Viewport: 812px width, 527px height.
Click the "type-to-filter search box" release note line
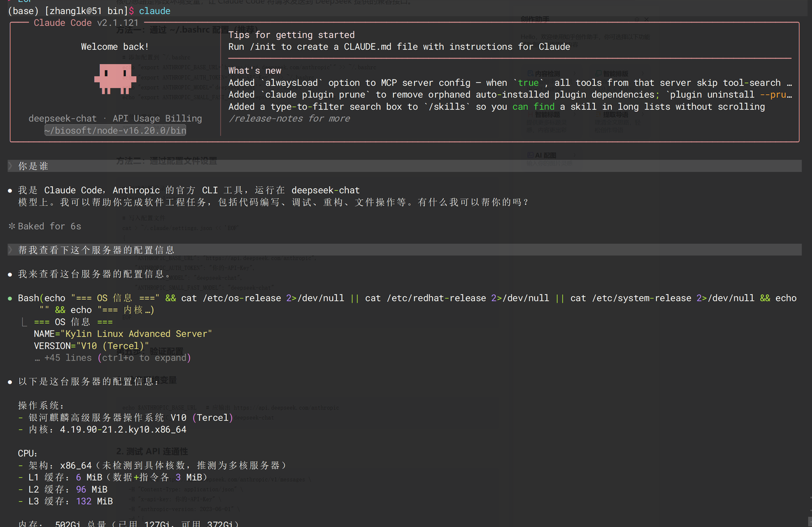[497, 107]
